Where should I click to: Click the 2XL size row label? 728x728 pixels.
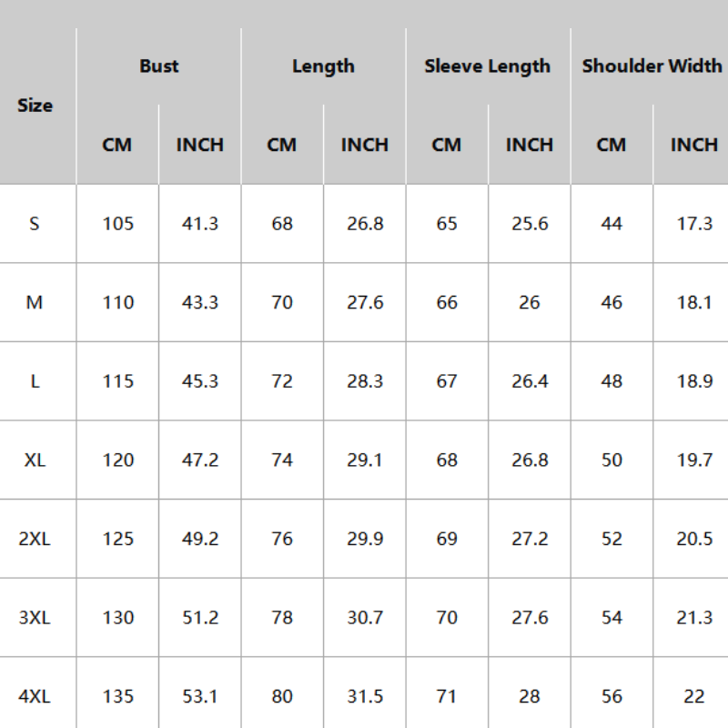coord(35,539)
